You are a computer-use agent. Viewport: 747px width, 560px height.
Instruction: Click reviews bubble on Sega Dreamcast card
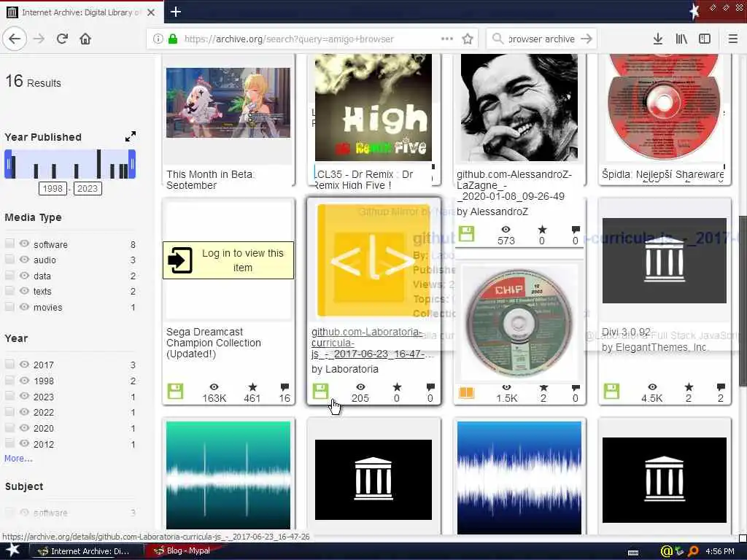(x=285, y=387)
